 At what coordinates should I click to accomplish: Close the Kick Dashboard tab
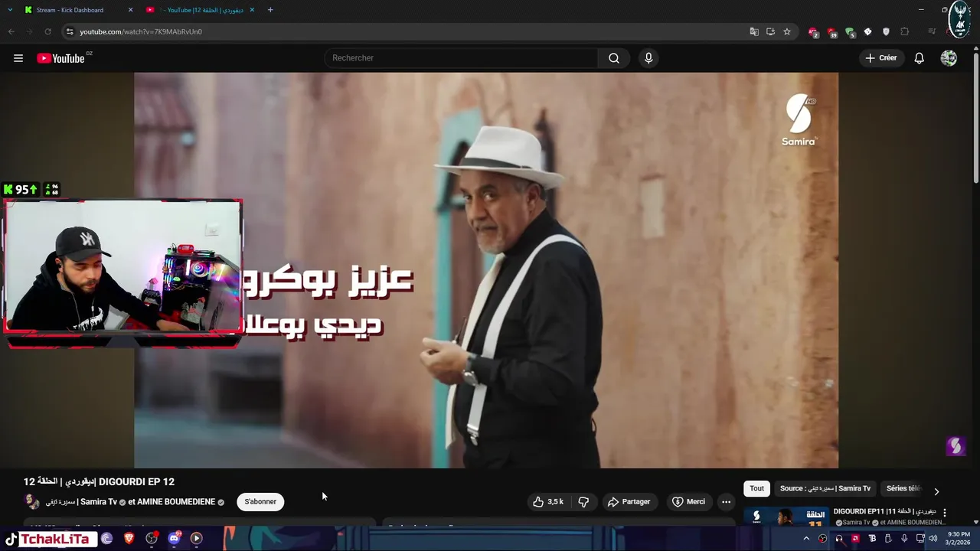[130, 10]
